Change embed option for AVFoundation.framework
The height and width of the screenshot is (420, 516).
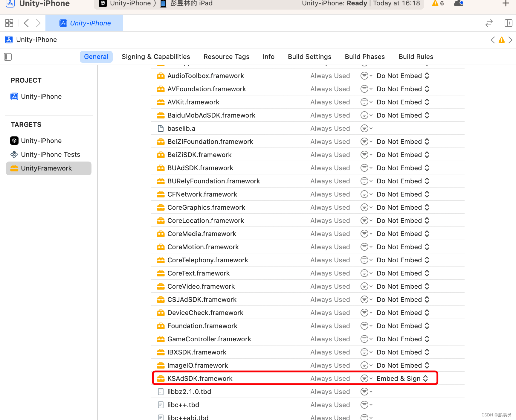coord(403,89)
